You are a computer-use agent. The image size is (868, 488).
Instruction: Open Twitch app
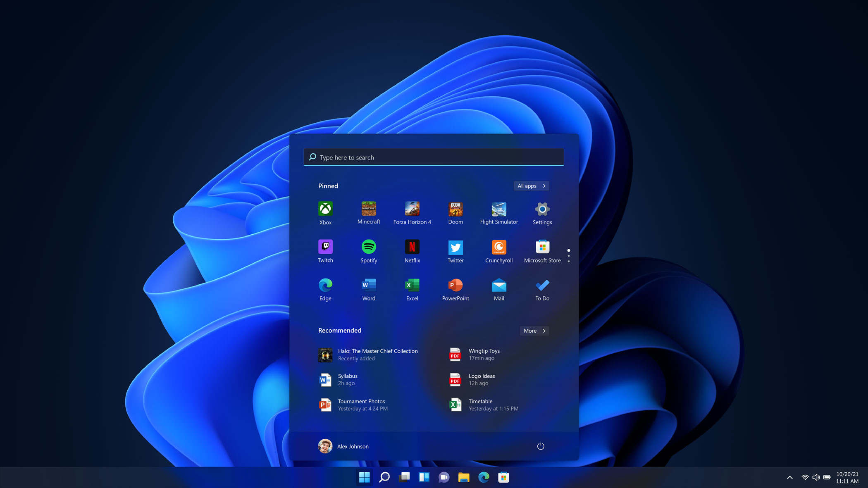(x=326, y=250)
